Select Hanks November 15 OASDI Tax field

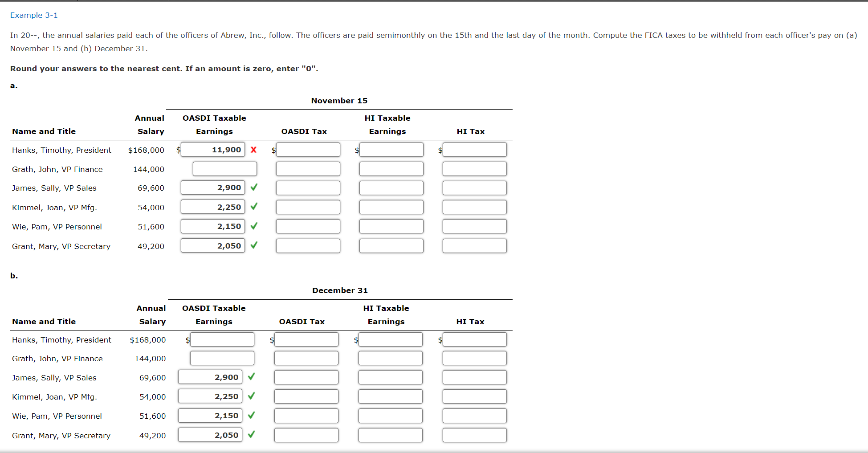click(308, 150)
